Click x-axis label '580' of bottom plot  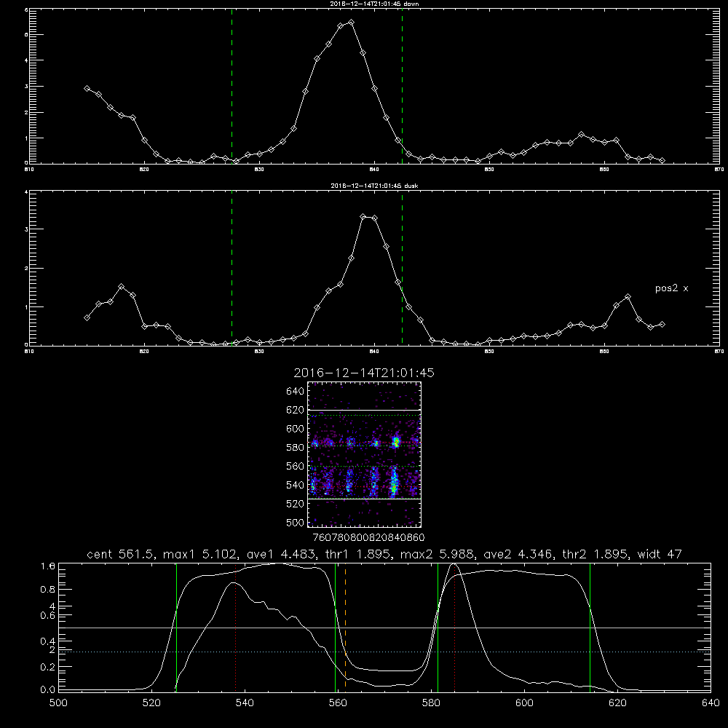(431, 703)
